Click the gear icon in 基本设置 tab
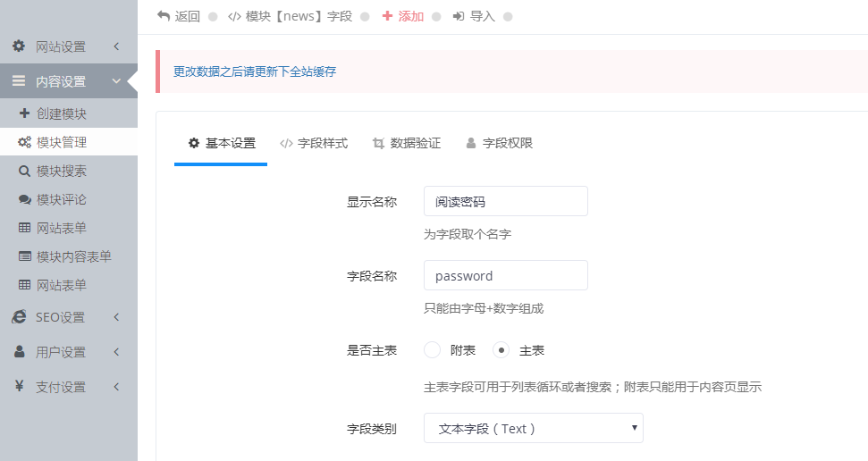Viewport: 868px width, 461px height. 194,143
